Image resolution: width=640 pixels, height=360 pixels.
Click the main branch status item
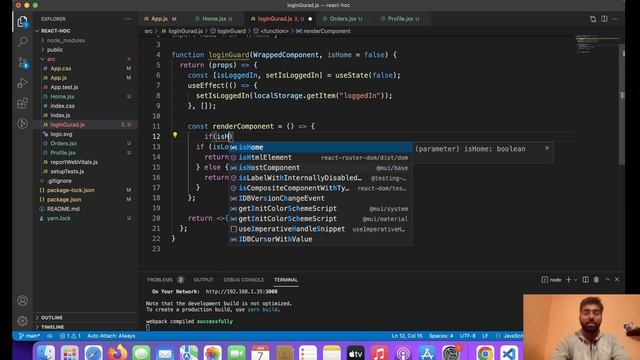(x=29, y=336)
